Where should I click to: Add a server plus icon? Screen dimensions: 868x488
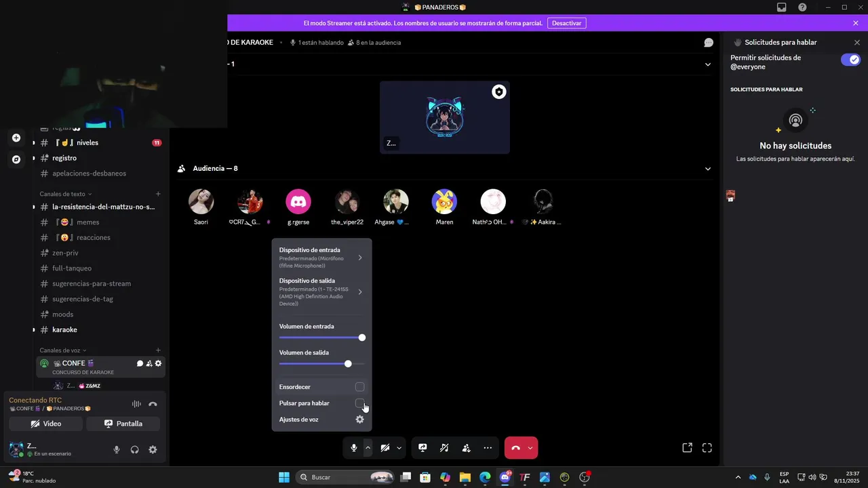pyautogui.click(x=16, y=138)
